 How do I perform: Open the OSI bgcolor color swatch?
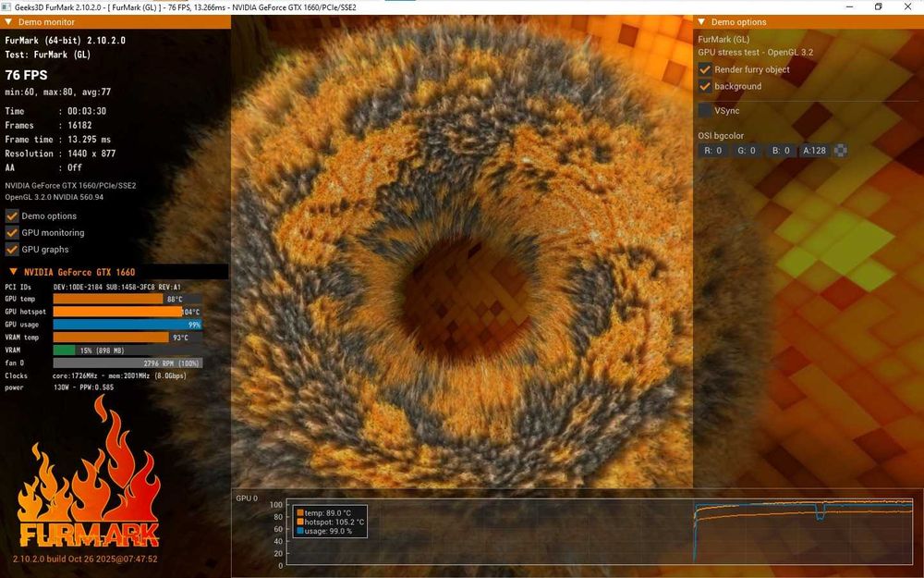(x=841, y=151)
